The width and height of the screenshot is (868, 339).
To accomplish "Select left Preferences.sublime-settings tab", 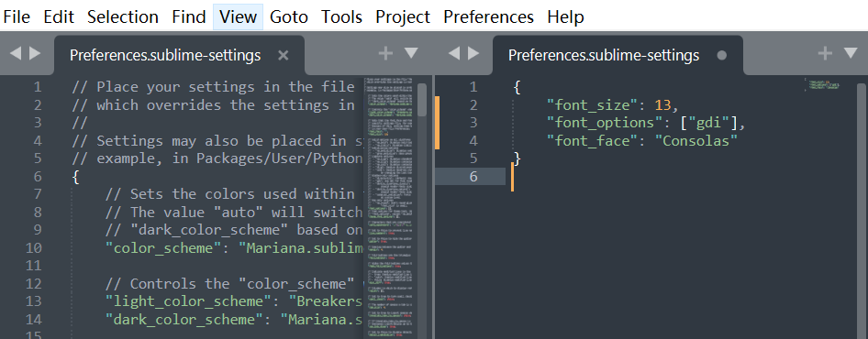I will tap(165, 55).
